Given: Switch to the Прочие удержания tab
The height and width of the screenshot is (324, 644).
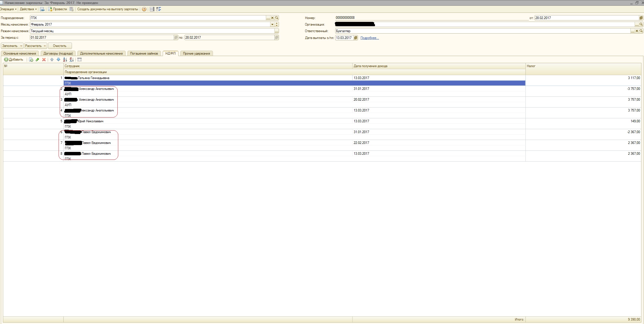Looking at the screenshot, I should (x=196, y=53).
